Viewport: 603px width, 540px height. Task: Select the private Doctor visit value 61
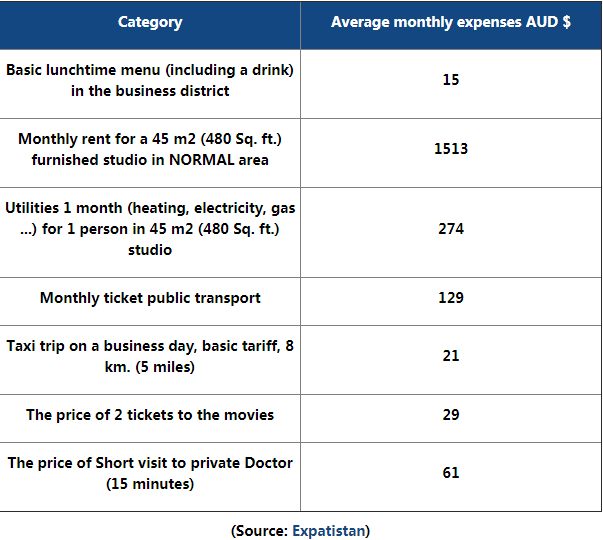pyautogui.click(x=451, y=472)
